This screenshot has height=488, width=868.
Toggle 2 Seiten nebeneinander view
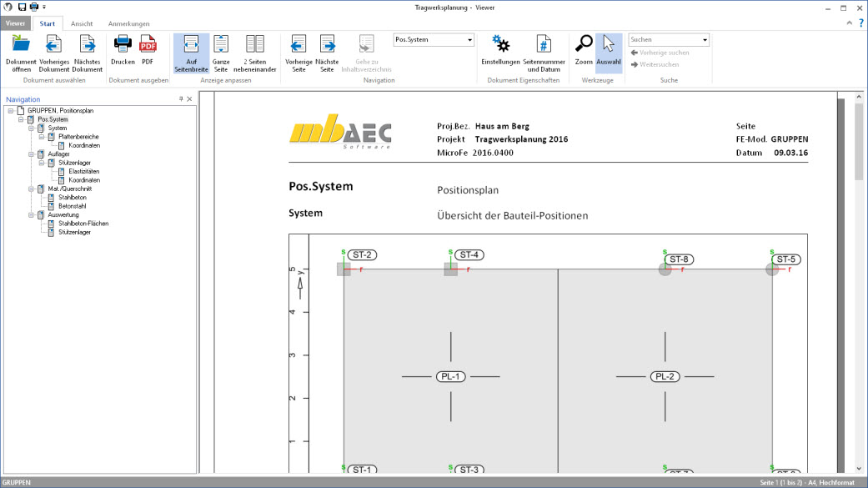254,53
